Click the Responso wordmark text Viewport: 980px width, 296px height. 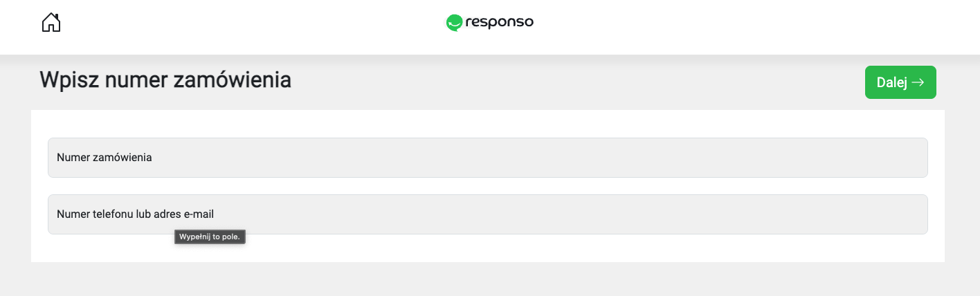click(499, 23)
